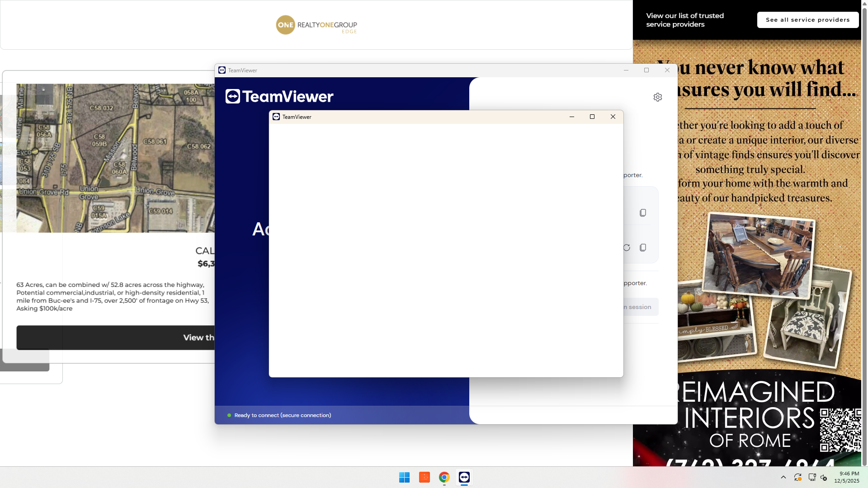Viewport: 868px width, 488px height.
Task: Click See all service providers
Action: (808, 19)
